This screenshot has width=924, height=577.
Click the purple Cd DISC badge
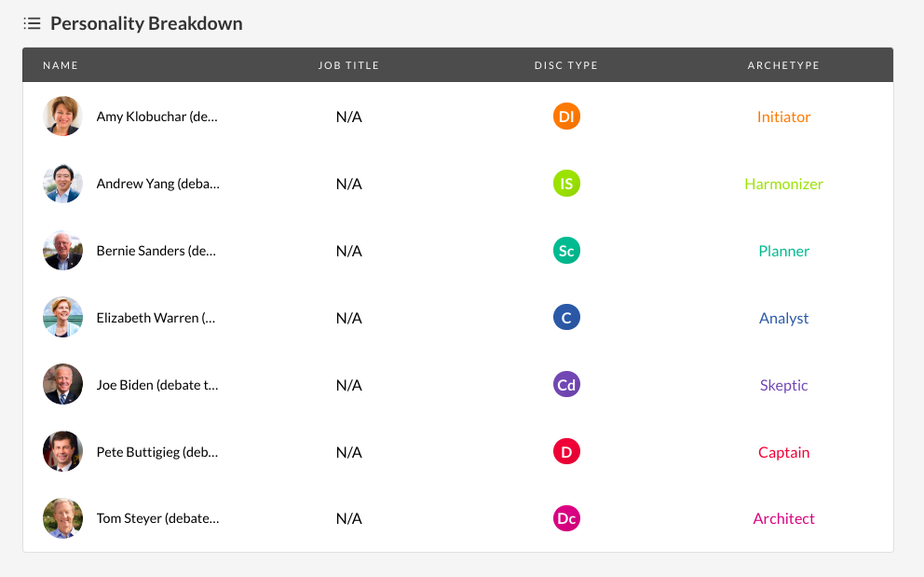tap(566, 385)
